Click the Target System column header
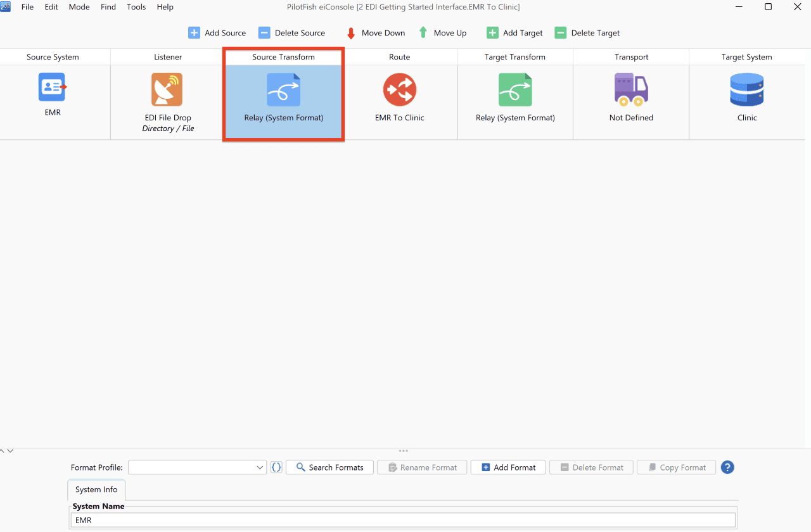The image size is (811, 532). click(x=746, y=57)
